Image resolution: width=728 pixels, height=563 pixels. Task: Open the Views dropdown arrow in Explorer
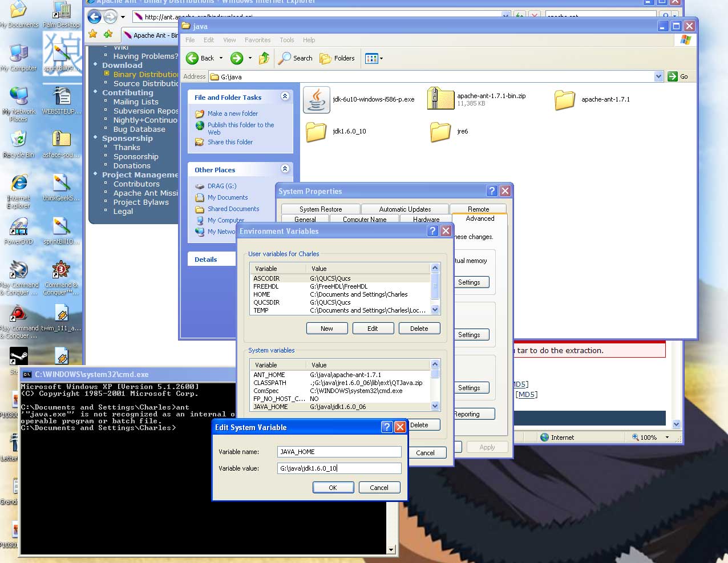381,58
